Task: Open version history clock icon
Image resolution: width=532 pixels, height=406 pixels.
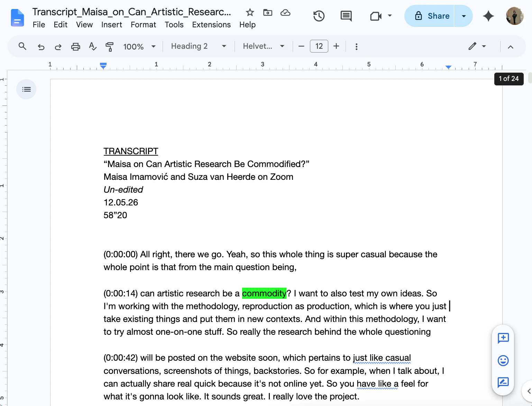Action: click(x=319, y=16)
